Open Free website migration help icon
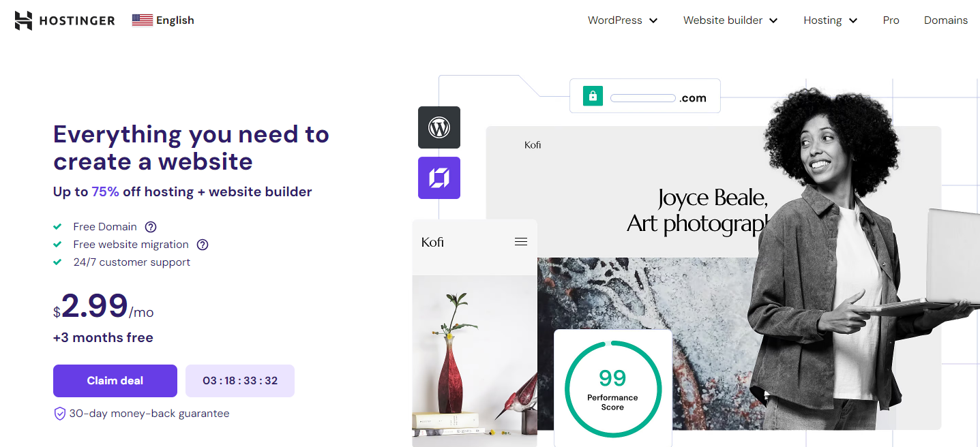 pos(203,245)
